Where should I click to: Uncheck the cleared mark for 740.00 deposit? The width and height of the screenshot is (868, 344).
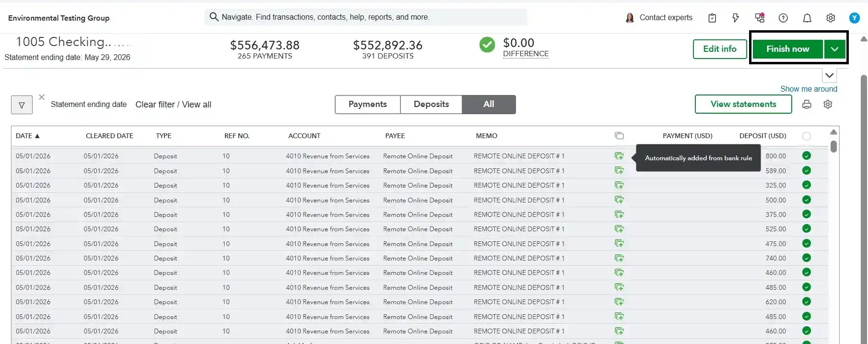tap(807, 258)
